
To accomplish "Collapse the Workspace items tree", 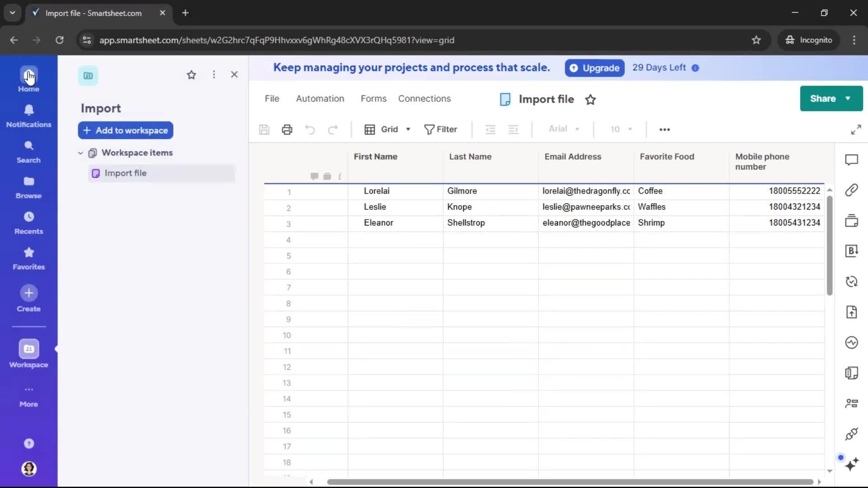I will pos(80,153).
